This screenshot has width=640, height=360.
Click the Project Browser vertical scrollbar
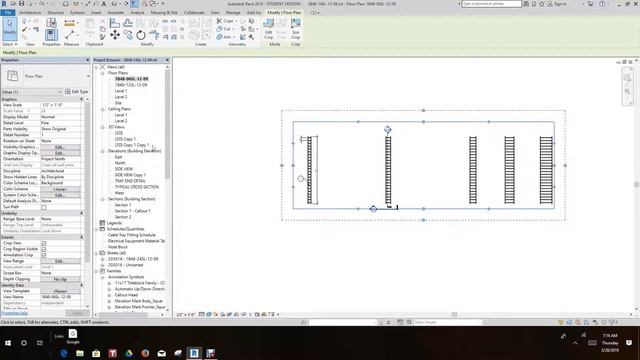(x=167, y=124)
